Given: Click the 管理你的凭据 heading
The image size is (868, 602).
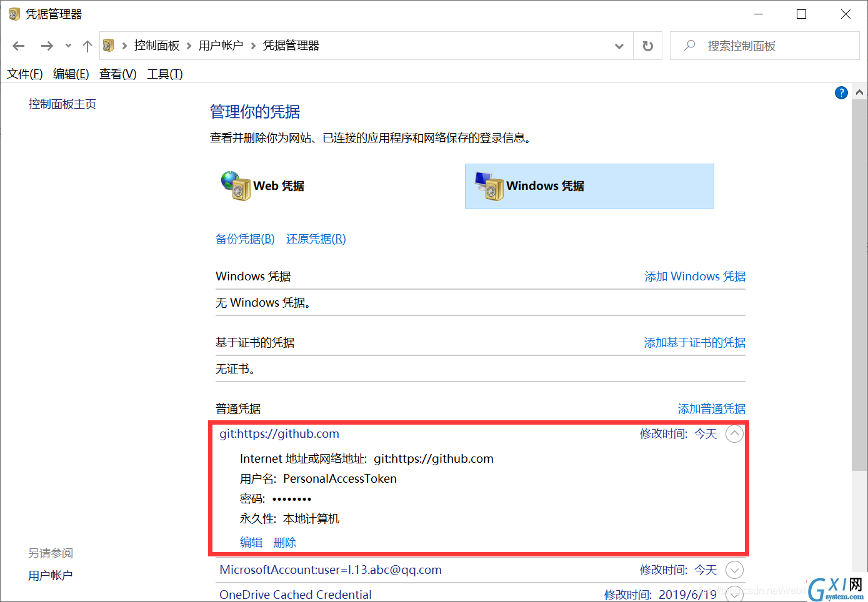Looking at the screenshot, I should pos(255,112).
